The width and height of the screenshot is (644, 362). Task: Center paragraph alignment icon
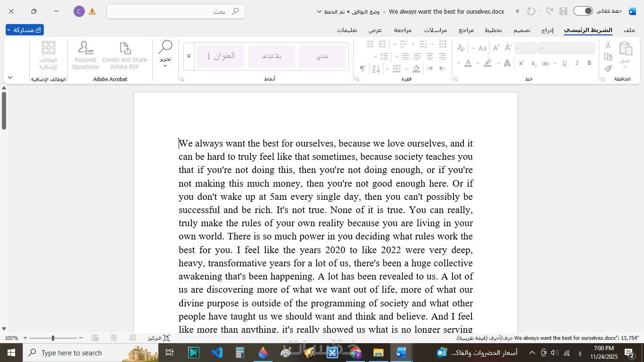click(429, 56)
